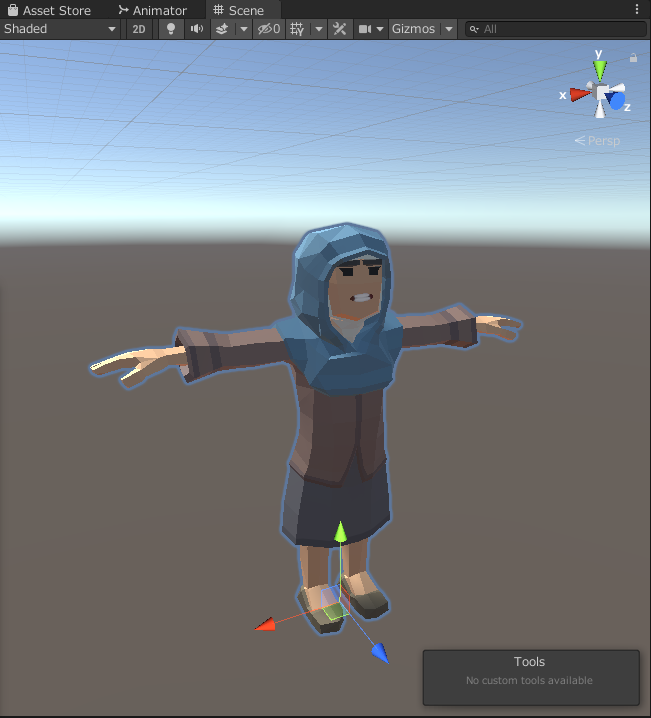Toggle scene grid visibility icon
Viewport: 651px width, 718px height.
[297, 29]
